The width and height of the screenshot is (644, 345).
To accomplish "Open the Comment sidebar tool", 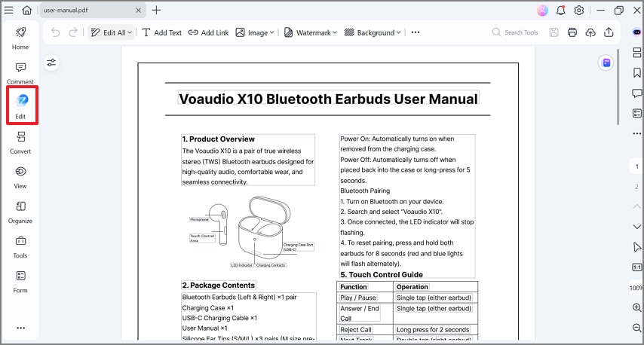I will (20, 73).
